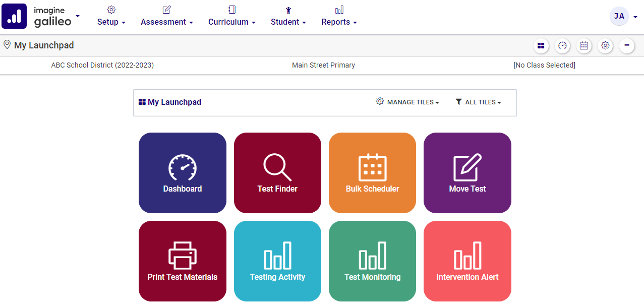The image size is (644, 305).
Task: Expand the Manage Tiles dropdown
Action: pyautogui.click(x=407, y=102)
